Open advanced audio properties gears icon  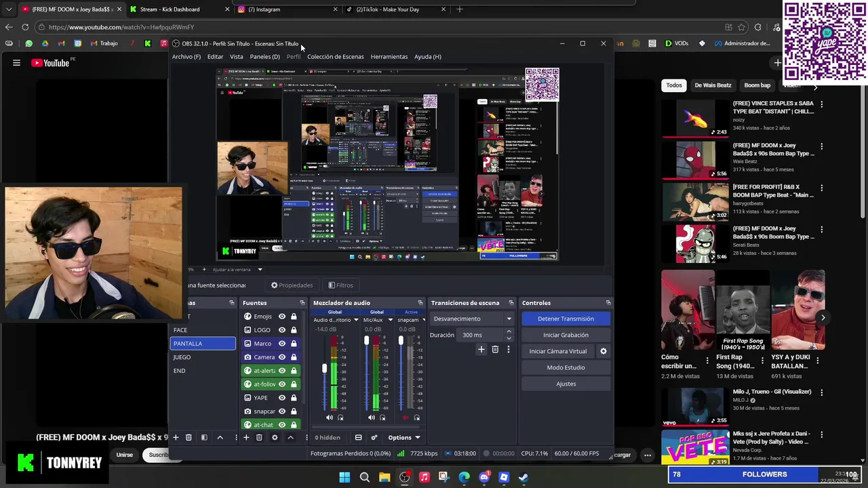374,438
